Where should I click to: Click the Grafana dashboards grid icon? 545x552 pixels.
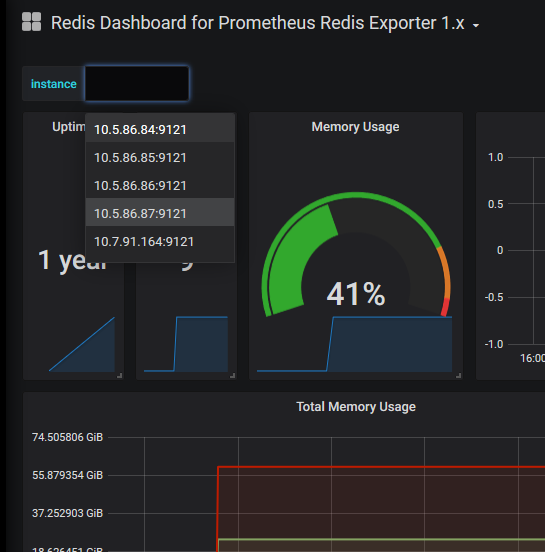tap(31, 22)
